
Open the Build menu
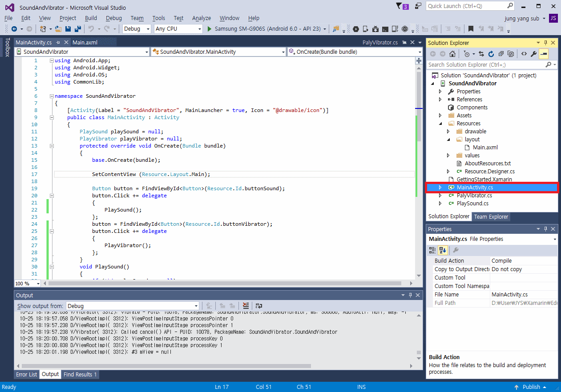(x=91, y=18)
